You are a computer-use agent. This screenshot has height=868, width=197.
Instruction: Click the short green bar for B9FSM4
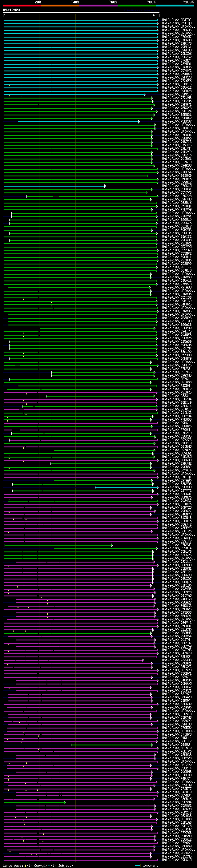point(35,803)
